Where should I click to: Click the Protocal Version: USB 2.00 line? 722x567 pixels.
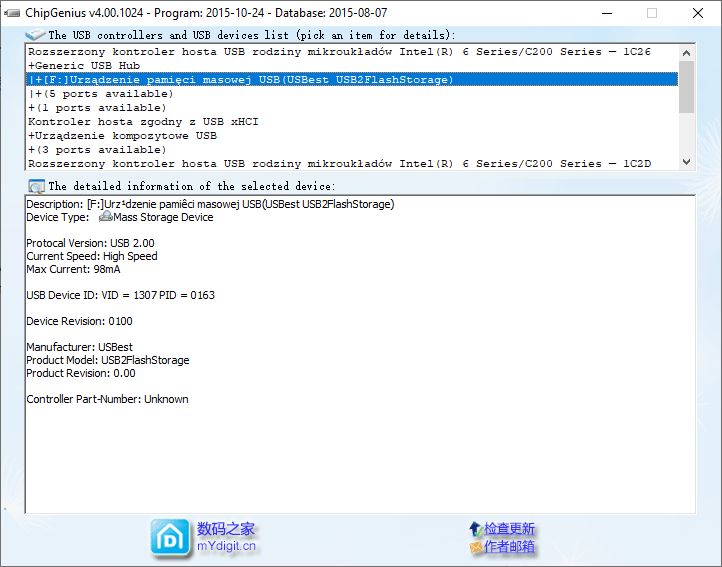[x=90, y=243]
